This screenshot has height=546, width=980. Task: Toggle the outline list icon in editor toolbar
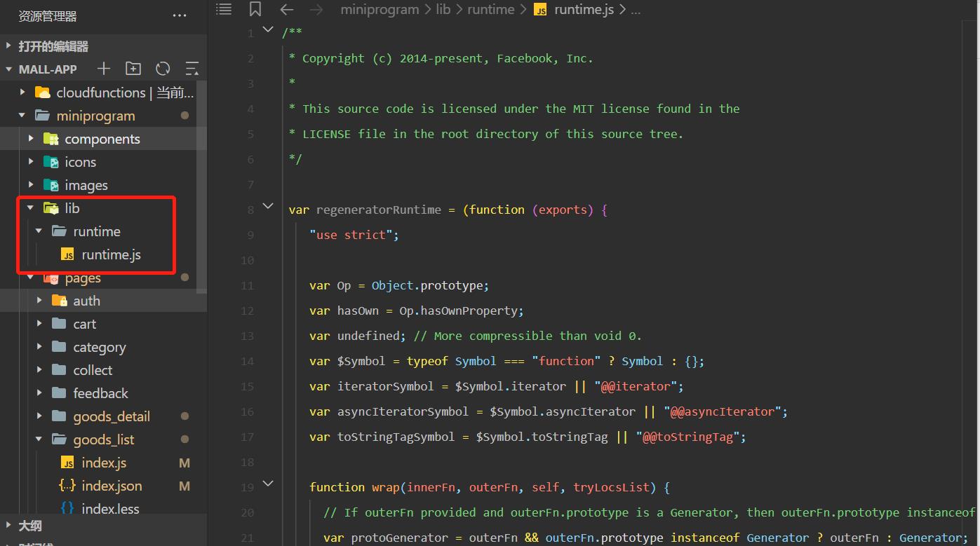click(x=224, y=9)
